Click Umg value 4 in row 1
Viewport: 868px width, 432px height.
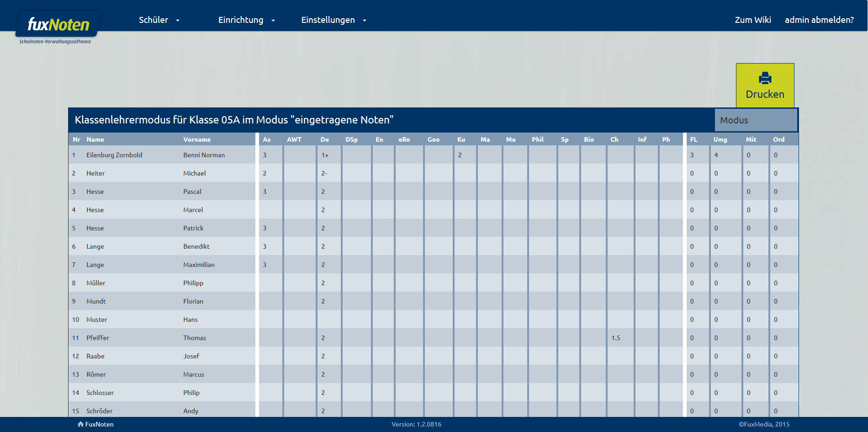(716, 155)
